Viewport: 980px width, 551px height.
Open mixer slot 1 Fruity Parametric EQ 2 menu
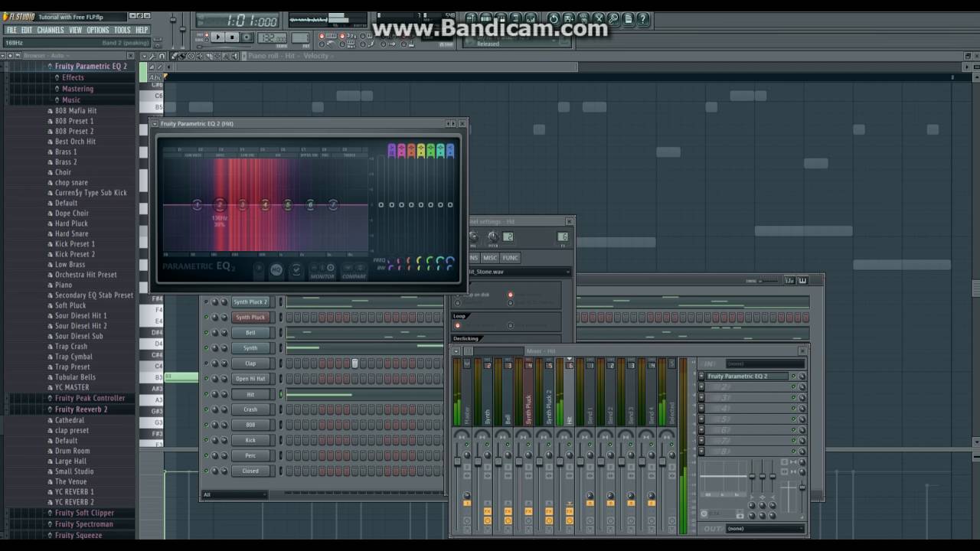click(701, 377)
